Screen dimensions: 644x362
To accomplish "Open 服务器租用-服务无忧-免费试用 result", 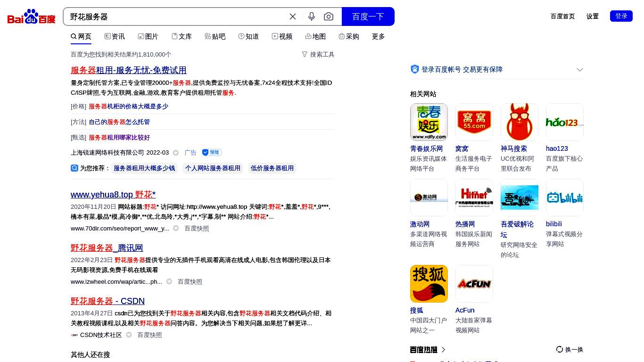I will tap(129, 70).
